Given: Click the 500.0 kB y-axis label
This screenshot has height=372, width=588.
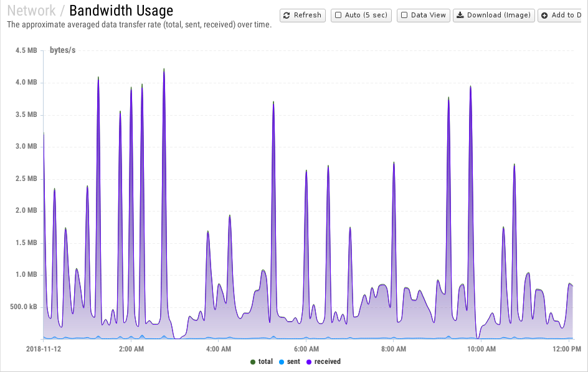Looking at the screenshot, I should (23, 307).
